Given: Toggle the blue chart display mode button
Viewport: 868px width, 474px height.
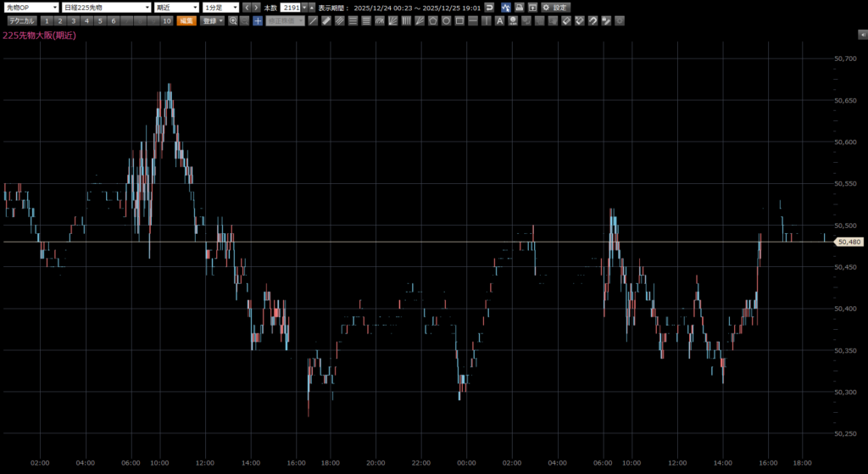Looking at the screenshot, I should (x=504, y=7).
